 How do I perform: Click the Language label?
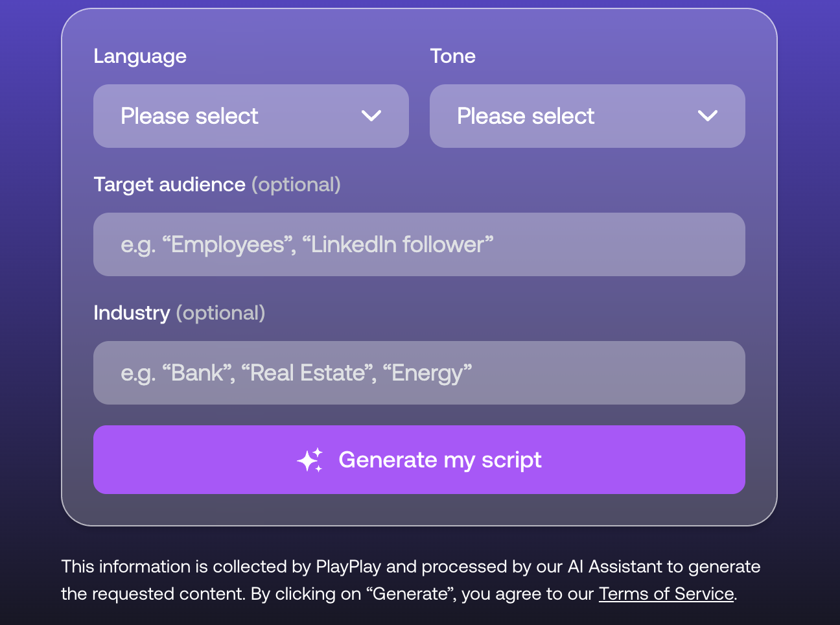140,56
